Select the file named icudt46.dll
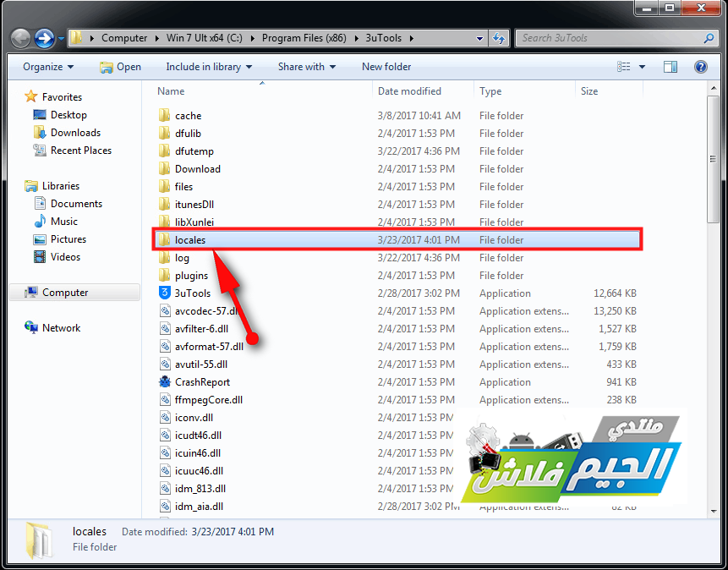 198,436
